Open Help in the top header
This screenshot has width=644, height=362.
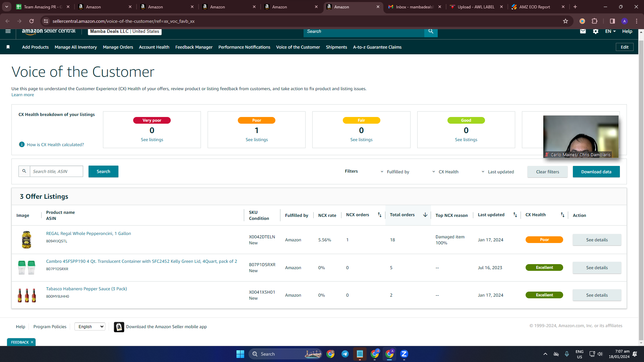(627, 31)
